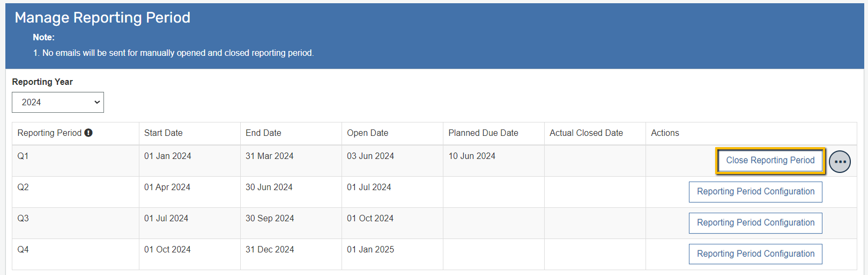Viewport: 868px width, 275px height.
Task: Select the Actual Closed Date column header
Action: click(586, 133)
